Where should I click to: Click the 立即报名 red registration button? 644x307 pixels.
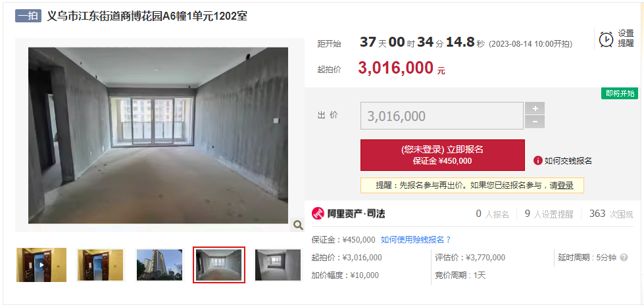click(442, 155)
